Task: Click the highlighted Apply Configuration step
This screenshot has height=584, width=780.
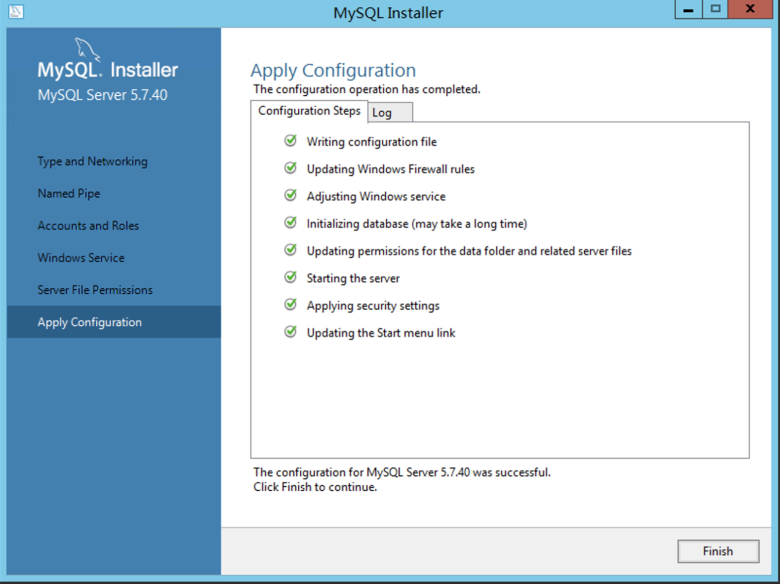Action: coord(90,322)
